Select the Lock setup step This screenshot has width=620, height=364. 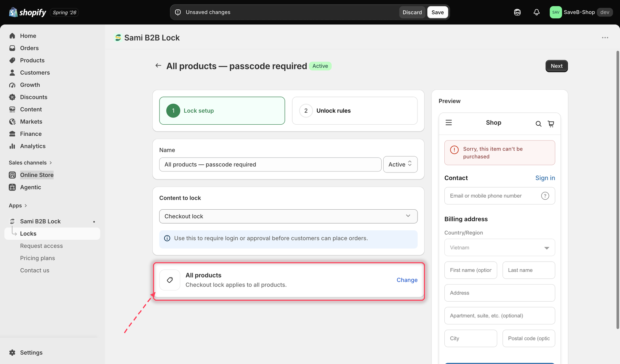(222, 111)
